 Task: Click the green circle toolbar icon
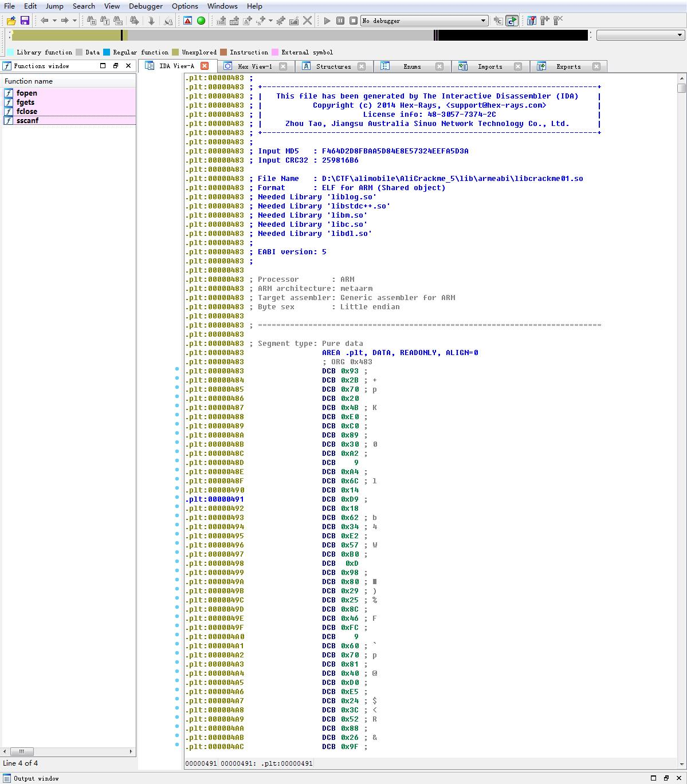(x=201, y=21)
